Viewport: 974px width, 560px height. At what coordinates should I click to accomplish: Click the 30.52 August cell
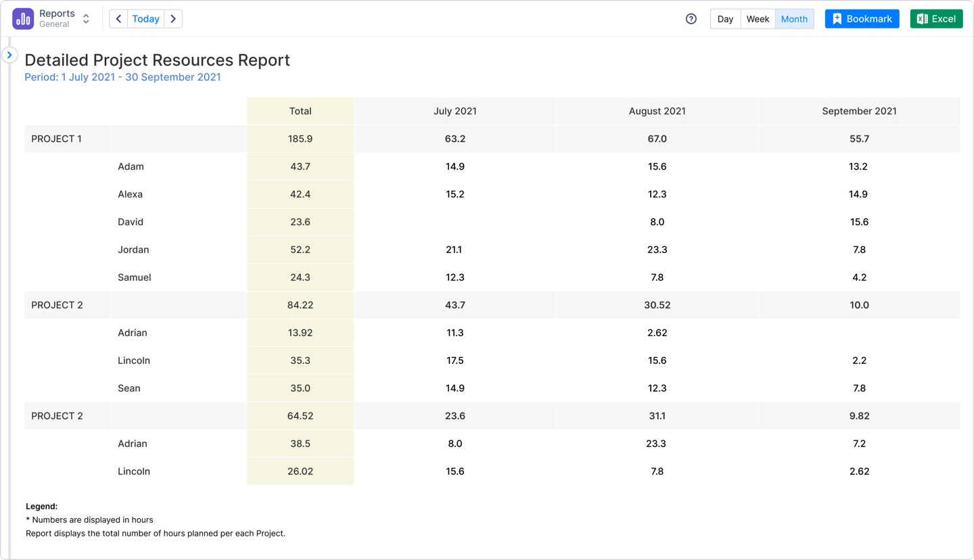tap(657, 305)
